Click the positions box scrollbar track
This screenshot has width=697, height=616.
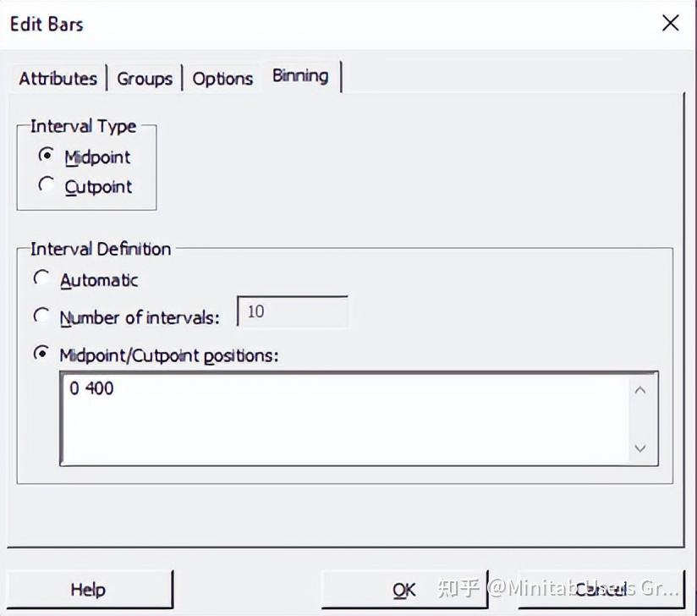640,418
